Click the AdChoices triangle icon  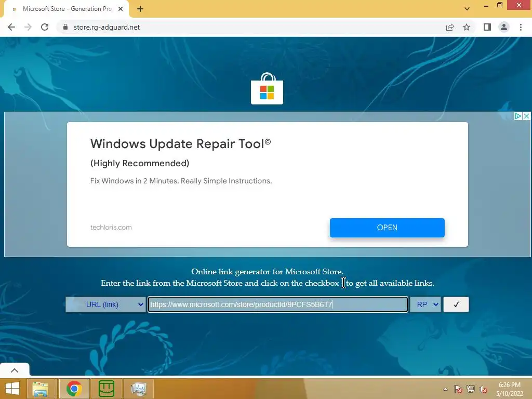518,116
